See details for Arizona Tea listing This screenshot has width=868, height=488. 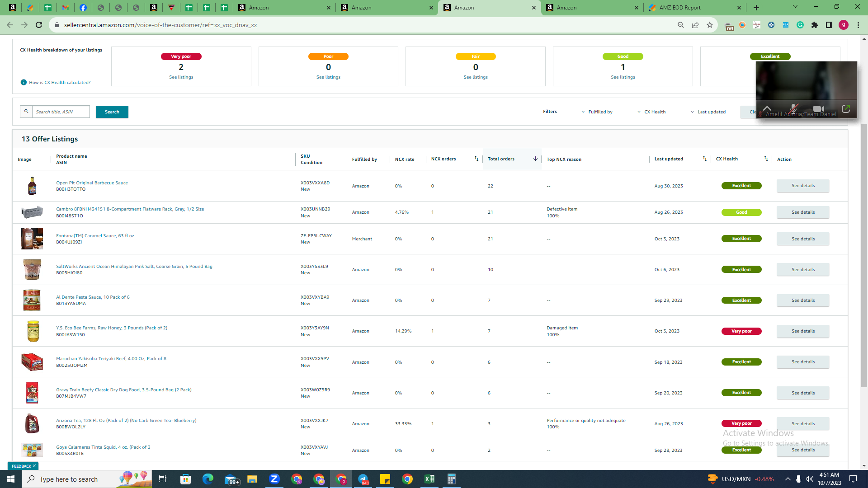(x=803, y=424)
